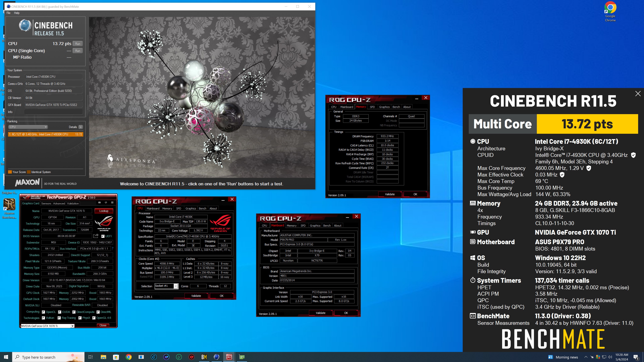
Task: Toggle the Ray Tracing checkbox
Action: coord(59,318)
